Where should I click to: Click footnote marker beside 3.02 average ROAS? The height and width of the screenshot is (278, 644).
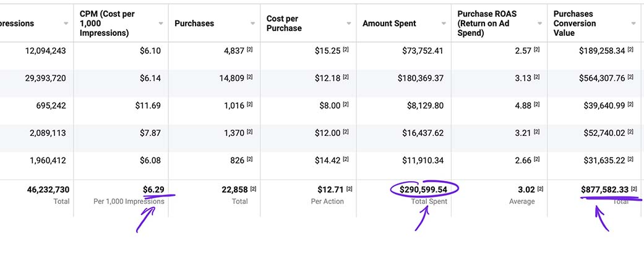pyautogui.click(x=540, y=189)
